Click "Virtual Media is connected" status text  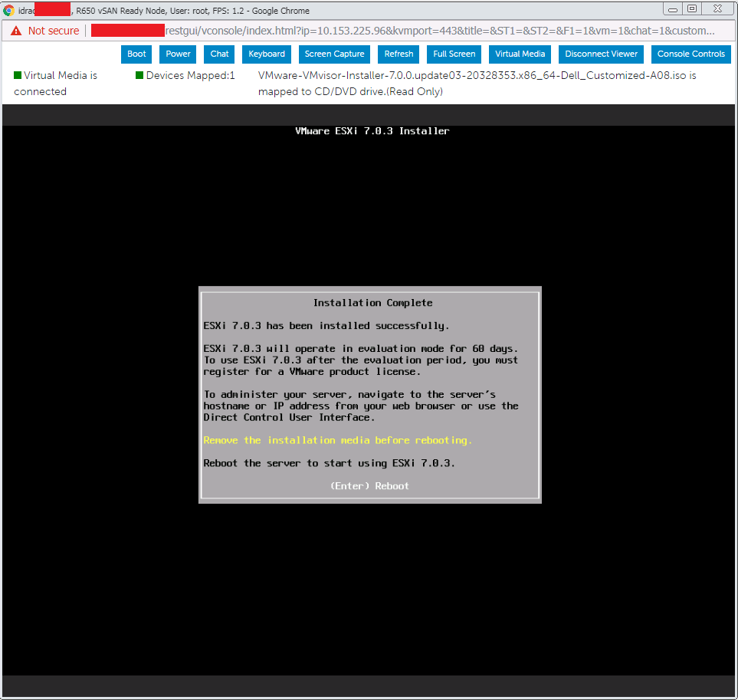coord(55,84)
